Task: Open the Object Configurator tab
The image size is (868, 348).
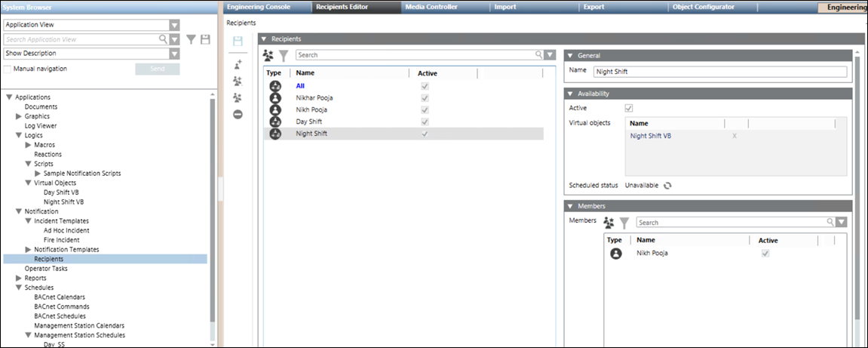Action: [x=702, y=7]
